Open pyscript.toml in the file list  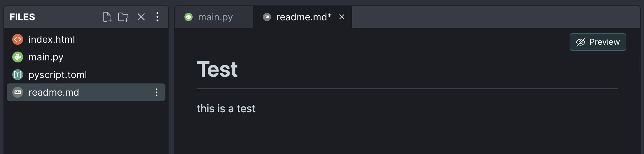(x=58, y=75)
